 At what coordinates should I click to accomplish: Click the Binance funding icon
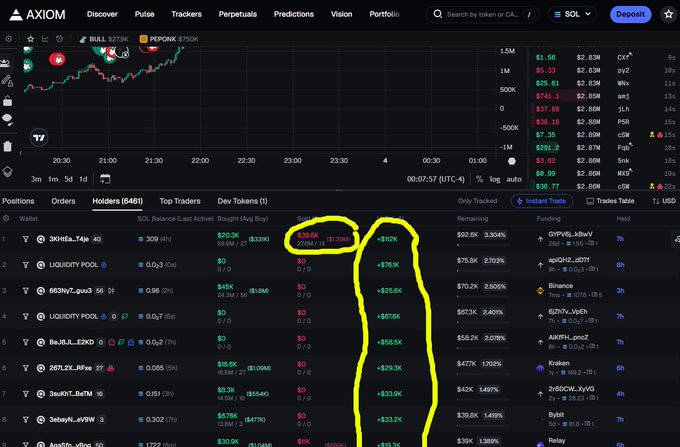[540, 290]
